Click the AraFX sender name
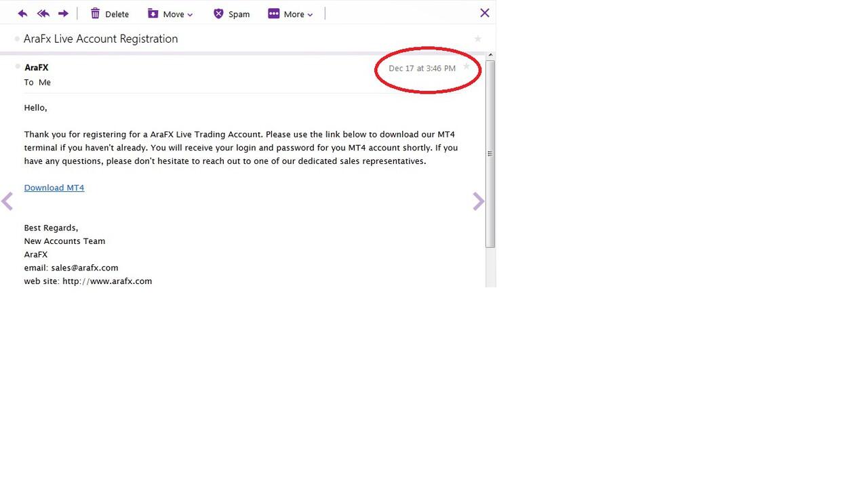868x488 pixels. [37, 68]
